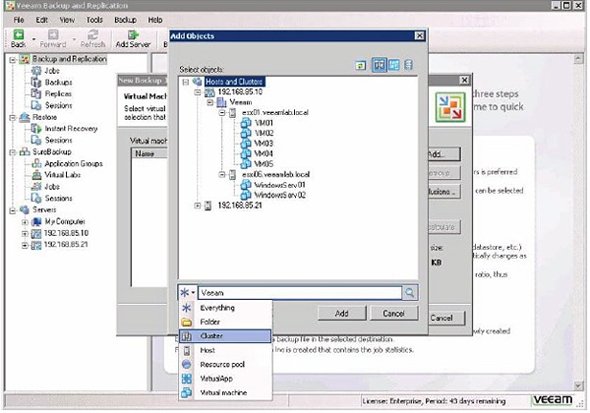
Task: Collapse the esx01.veeamlab.local node
Action: pos(222,112)
